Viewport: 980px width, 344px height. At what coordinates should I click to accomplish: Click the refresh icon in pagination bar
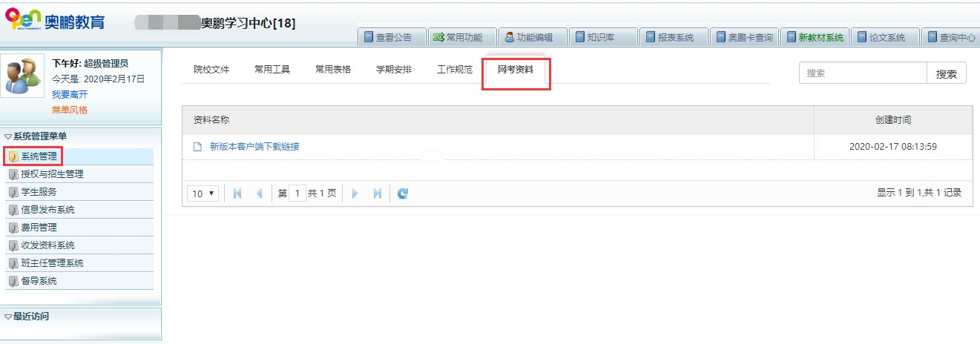point(403,193)
